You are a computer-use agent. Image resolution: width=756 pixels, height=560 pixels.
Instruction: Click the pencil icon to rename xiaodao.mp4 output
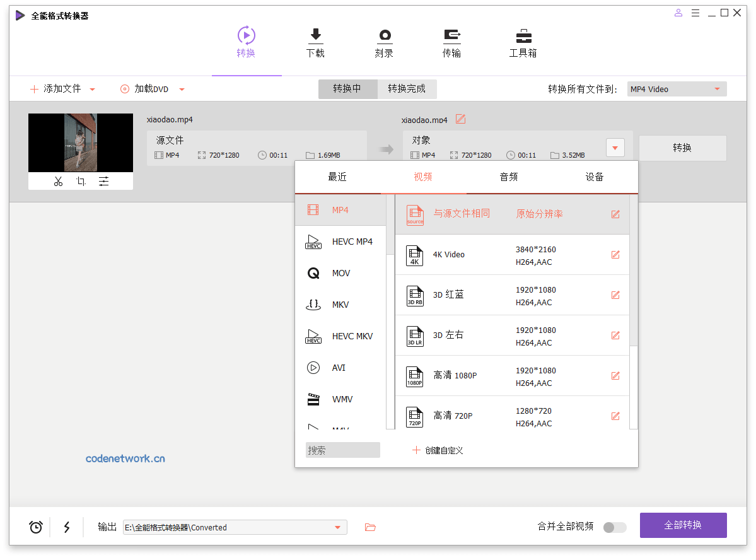point(460,119)
